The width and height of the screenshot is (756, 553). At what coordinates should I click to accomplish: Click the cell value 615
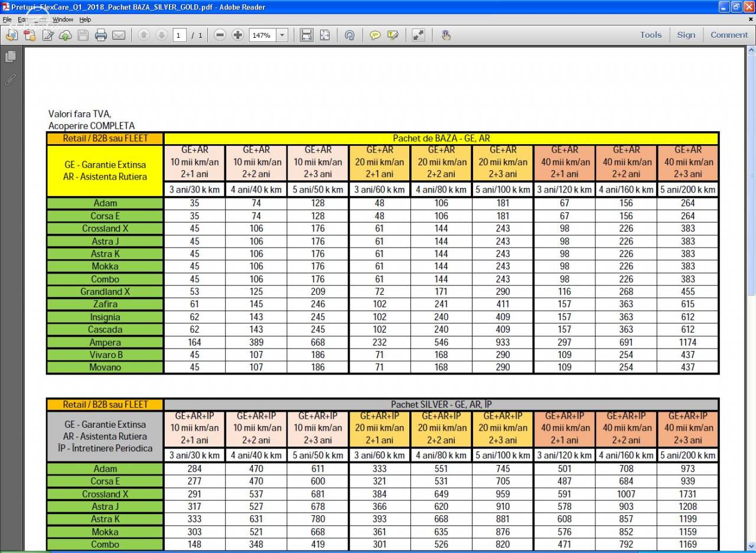pyautogui.click(x=688, y=304)
